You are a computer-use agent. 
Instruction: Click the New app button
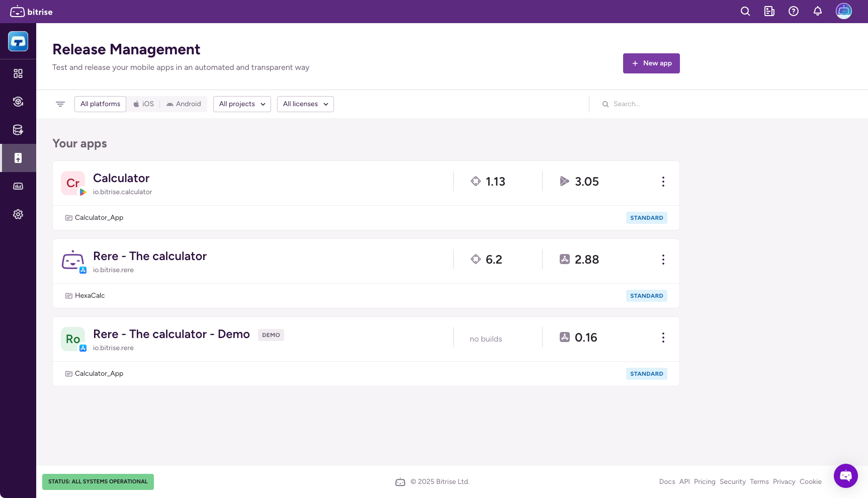tap(651, 63)
